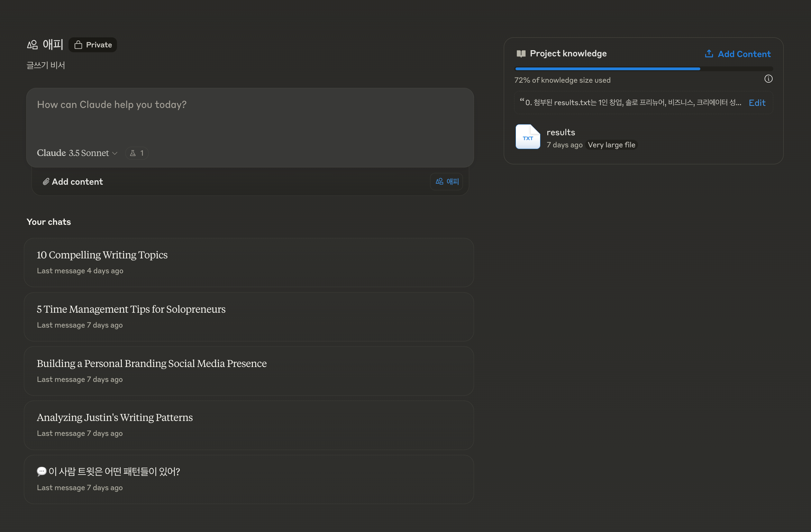Click the upload icon beside Add Content
This screenshot has height=532, width=811.
(709, 54)
